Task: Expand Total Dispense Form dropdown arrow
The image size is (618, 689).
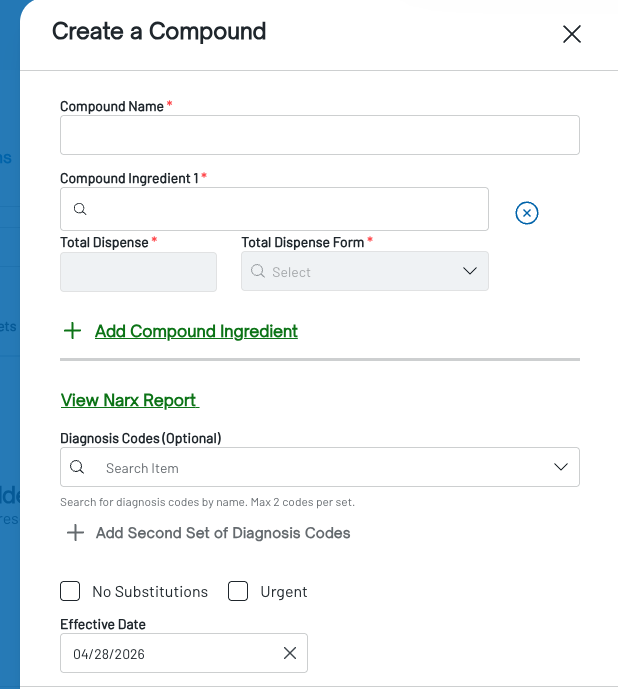Action: pos(470,271)
